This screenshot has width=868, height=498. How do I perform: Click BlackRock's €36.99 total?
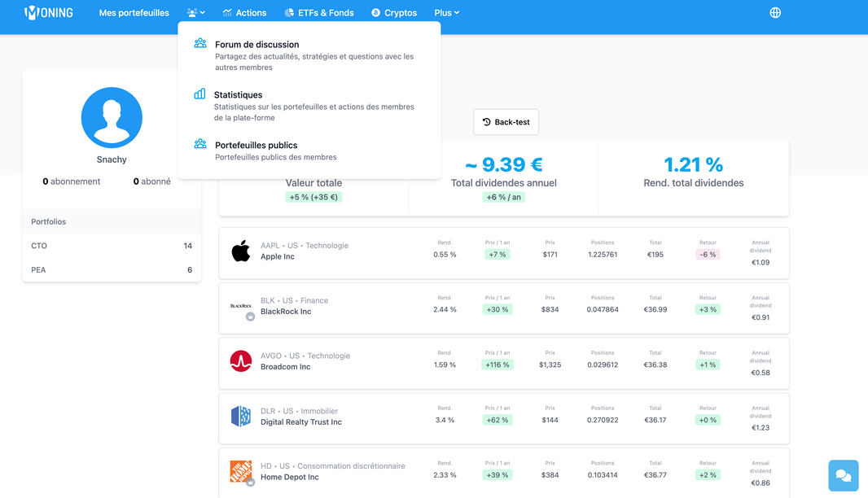click(655, 309)
